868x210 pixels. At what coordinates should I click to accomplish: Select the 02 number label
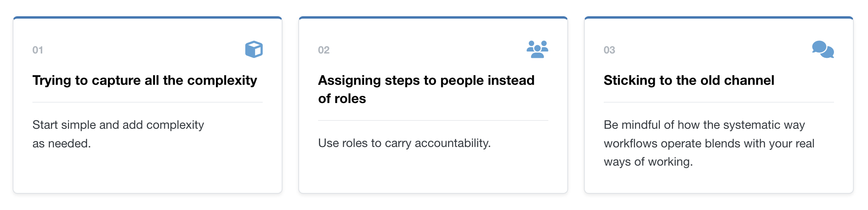324,50
